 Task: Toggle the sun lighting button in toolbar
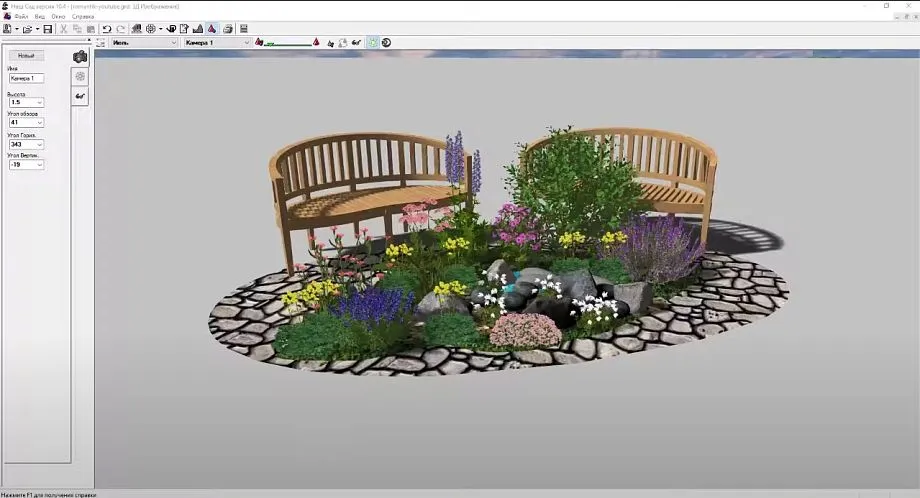tap(372, 43)
